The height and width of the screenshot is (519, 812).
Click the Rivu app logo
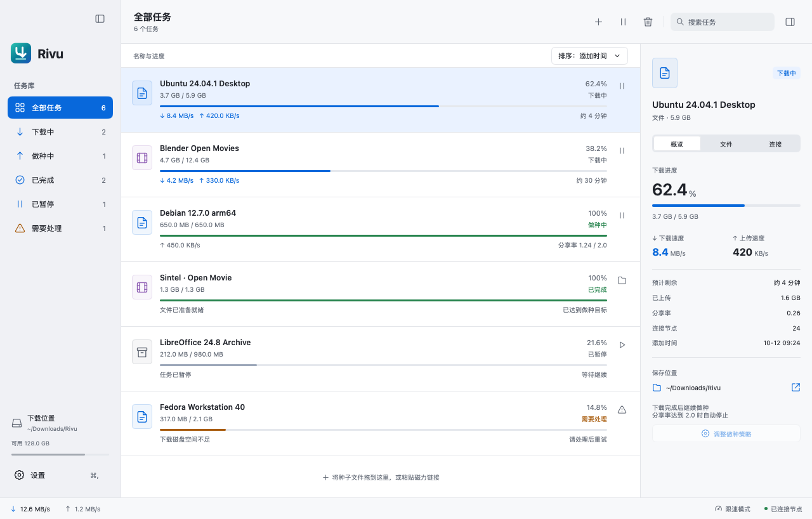21,53
